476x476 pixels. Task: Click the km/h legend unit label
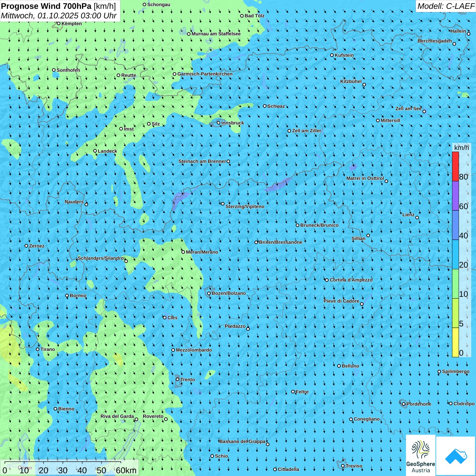click(x=461, y=147)
